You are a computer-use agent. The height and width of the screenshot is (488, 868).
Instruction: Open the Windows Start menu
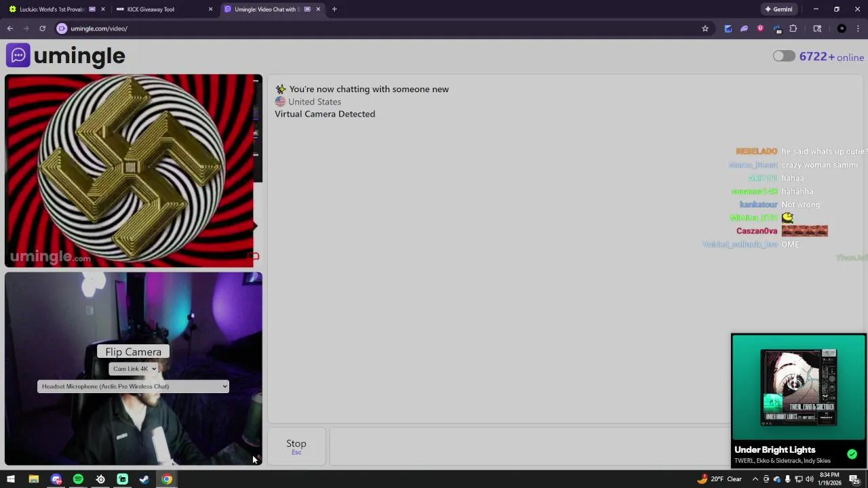(x=11, y=479)
